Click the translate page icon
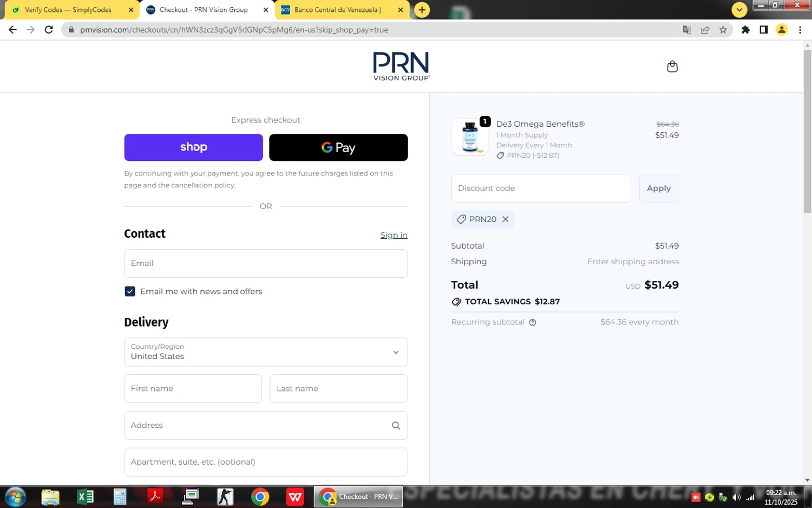 tap(687, 30)
